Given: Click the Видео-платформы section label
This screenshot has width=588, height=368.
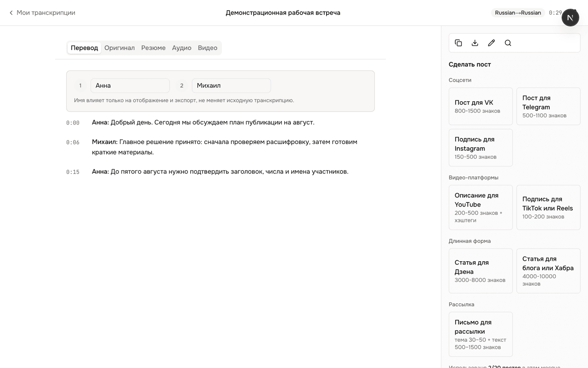Looking at the screenshot, I should [474, 178].
